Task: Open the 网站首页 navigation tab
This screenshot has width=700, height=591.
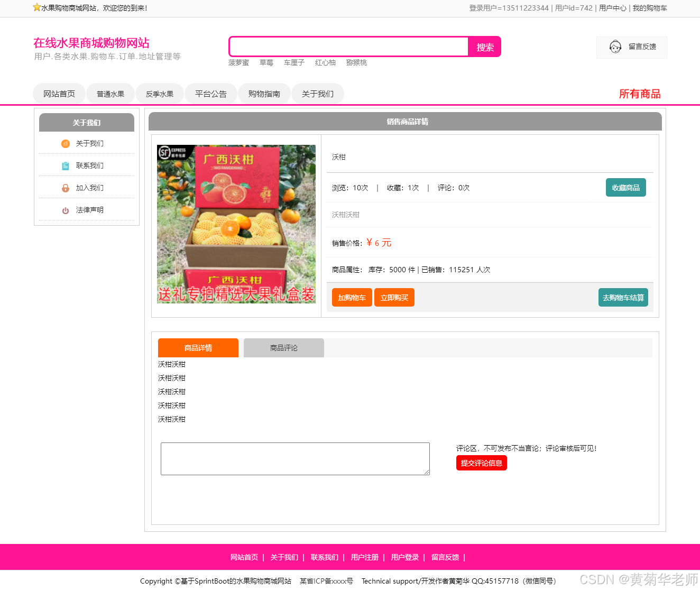Action: tap(59, 94)
